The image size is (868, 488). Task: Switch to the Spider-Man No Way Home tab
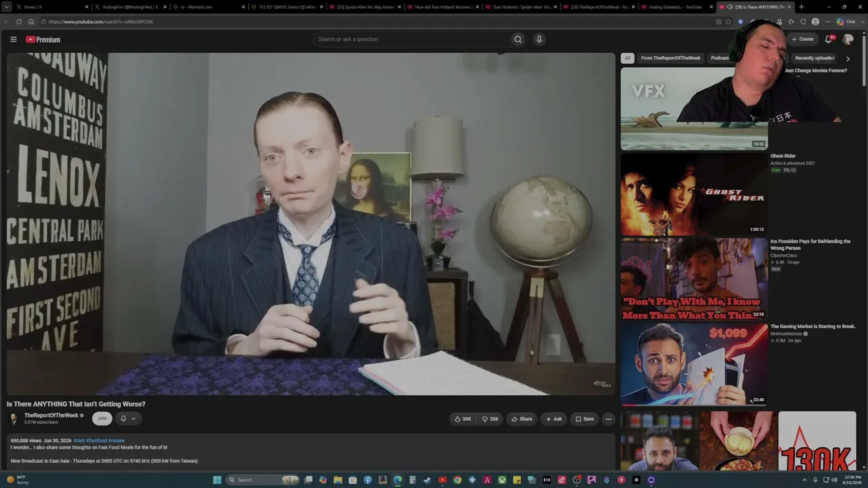click(x=365, y=7)
